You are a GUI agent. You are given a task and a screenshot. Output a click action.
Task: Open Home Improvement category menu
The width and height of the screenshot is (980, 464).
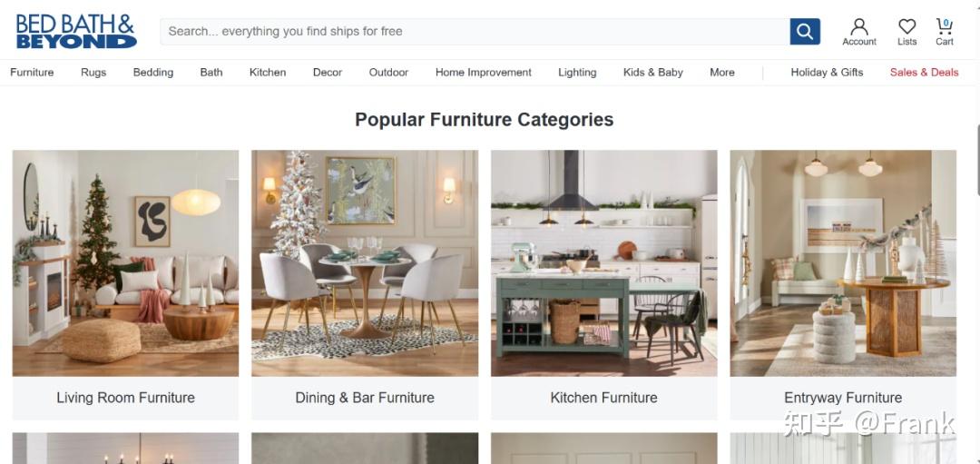[x=483, y=73]
